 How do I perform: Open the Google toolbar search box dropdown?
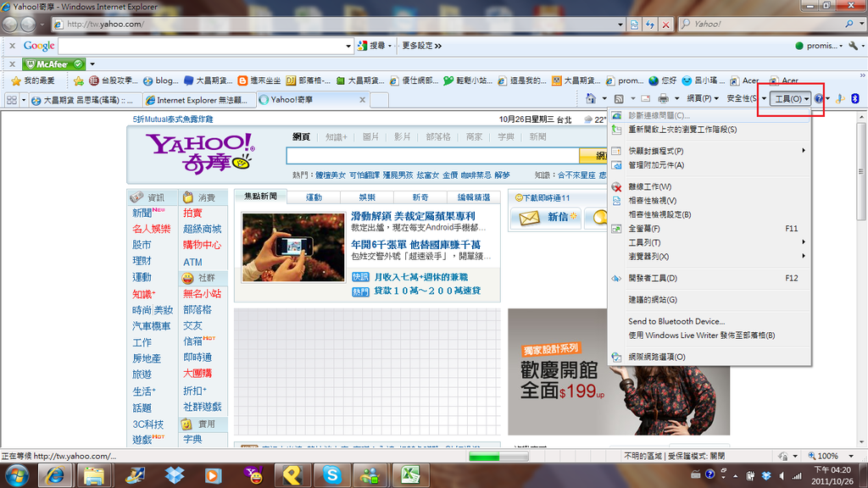[348, 46]
